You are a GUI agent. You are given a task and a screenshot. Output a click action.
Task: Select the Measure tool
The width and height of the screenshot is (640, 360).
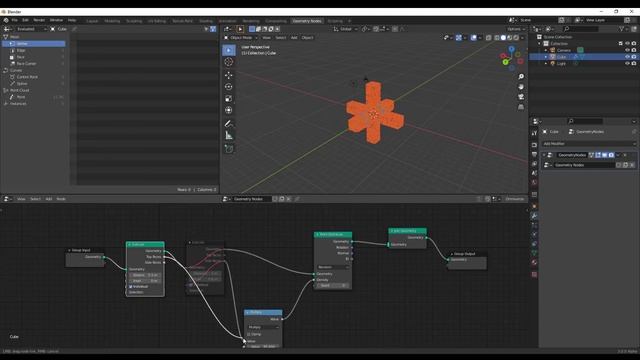[x=229, y=136]
